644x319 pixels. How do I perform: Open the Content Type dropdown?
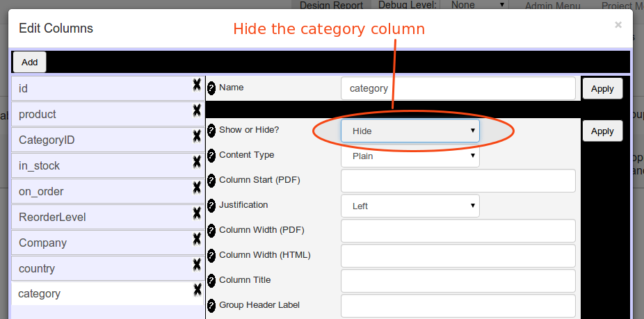click(410, 156)
